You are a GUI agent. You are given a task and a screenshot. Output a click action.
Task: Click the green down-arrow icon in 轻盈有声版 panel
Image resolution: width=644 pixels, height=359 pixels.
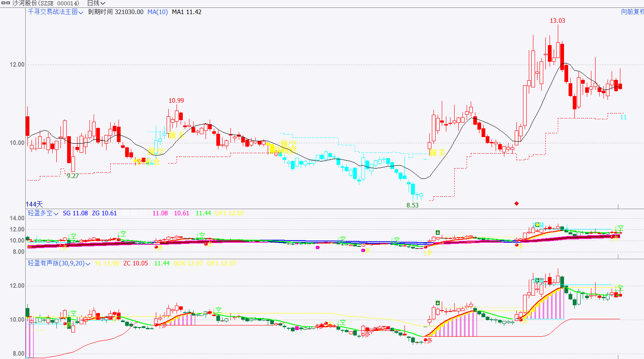[x=438, y=303]
